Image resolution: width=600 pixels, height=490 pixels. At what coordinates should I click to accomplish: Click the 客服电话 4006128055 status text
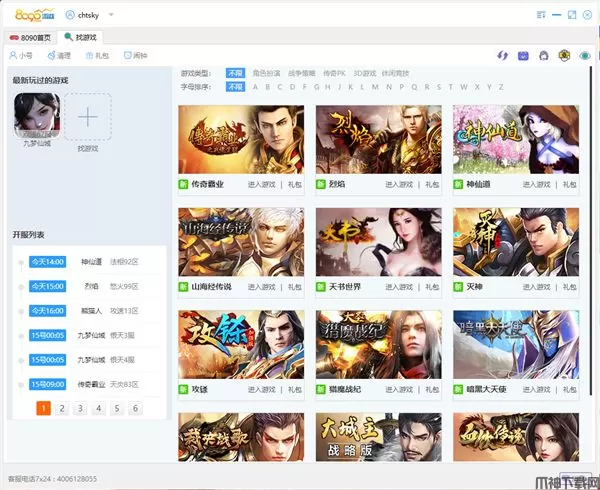click(52, 479)
